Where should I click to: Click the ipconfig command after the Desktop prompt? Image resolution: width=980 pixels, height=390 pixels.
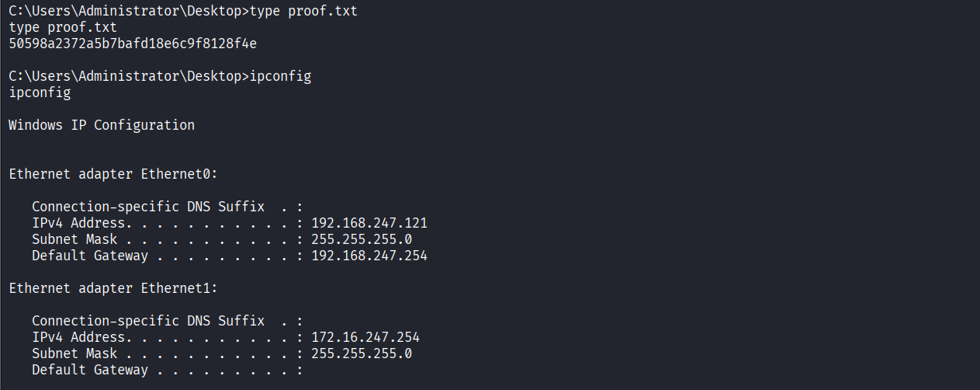tap(280, 77)
